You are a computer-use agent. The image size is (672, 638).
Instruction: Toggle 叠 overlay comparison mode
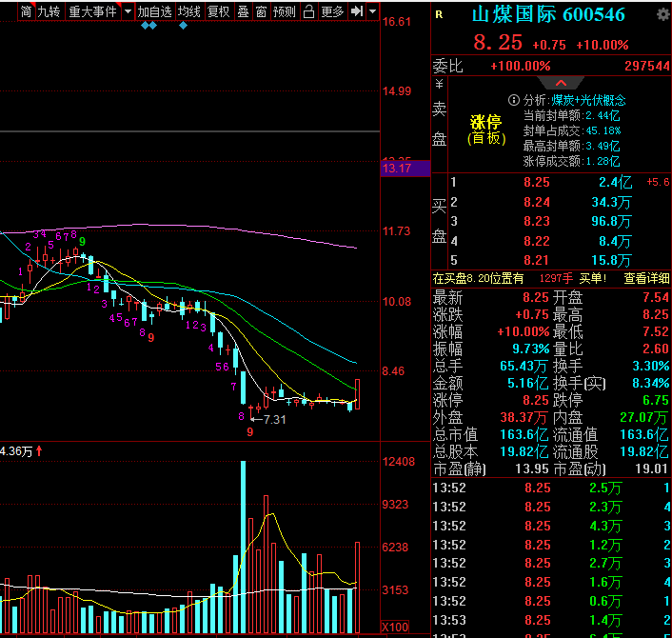click(x=243, y=12)
